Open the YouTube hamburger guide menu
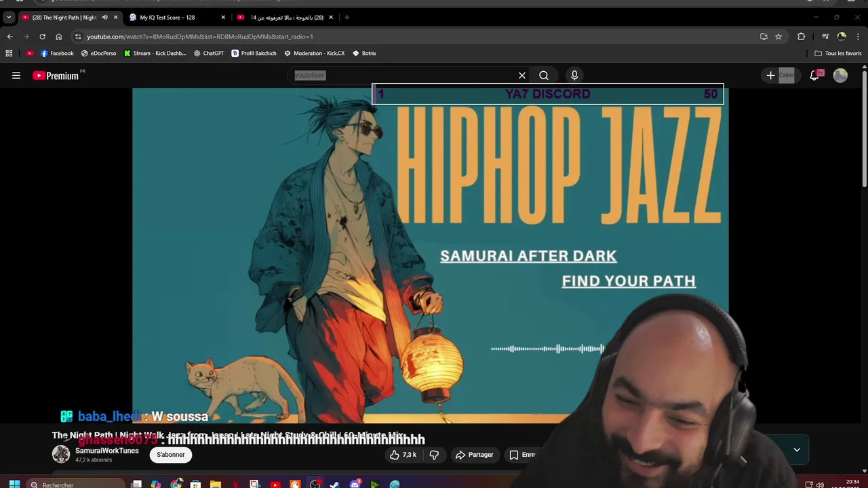This screenshot has height=488, width=868. click(16, 75)
